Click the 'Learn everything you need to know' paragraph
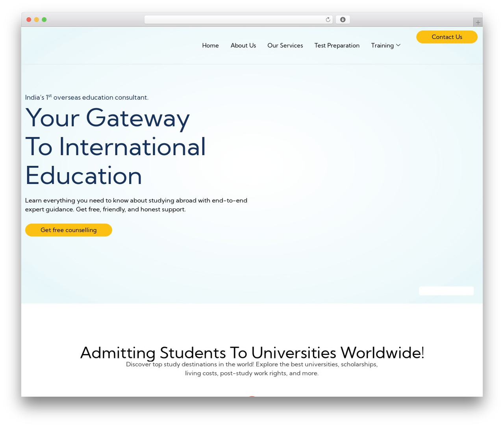Screen dimensions: 504x427 pyautogui.click(x=136, y=205)
